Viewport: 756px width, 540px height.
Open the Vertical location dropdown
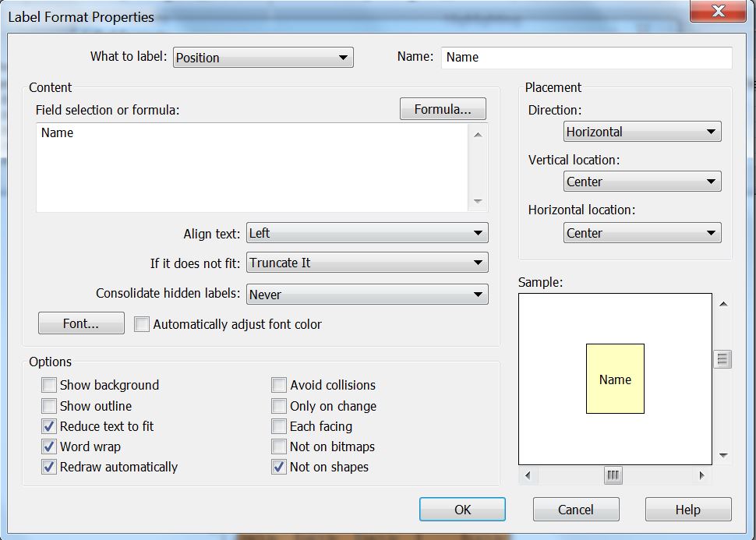tap(641, 181)
